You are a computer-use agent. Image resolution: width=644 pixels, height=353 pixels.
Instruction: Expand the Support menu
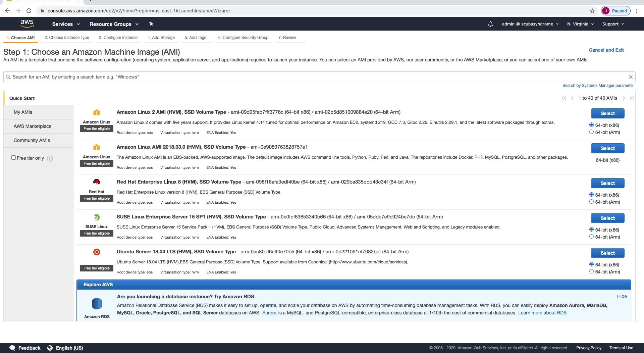pyautogui.click(x=613, y=24)
